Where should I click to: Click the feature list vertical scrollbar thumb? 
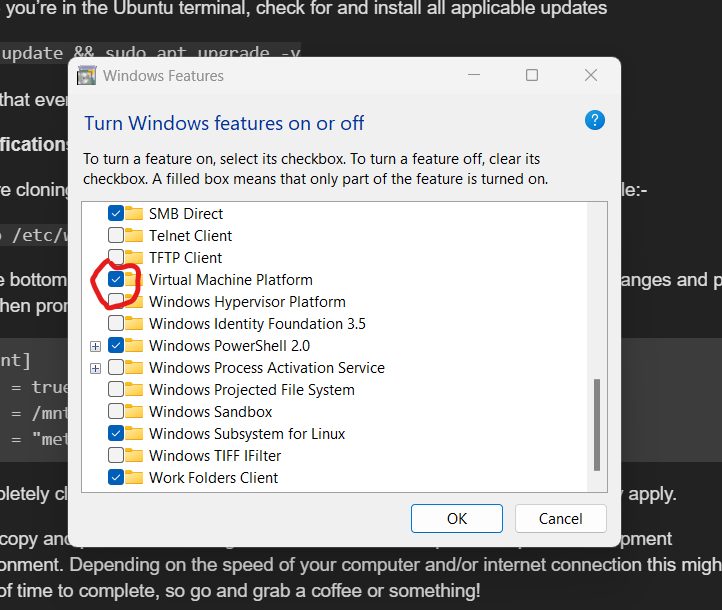(x=597, y=424)
